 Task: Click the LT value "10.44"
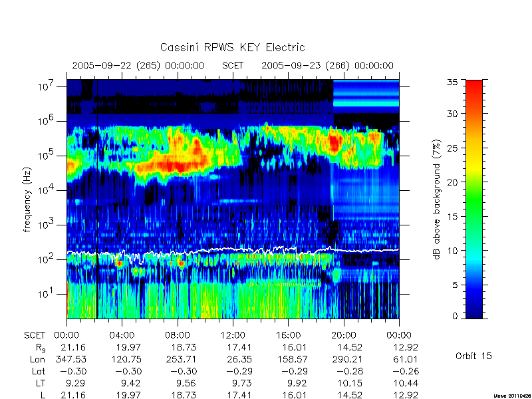pos(406,384)
